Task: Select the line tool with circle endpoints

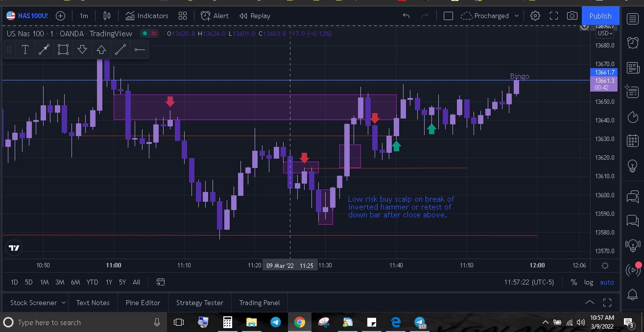Action: 120,49
